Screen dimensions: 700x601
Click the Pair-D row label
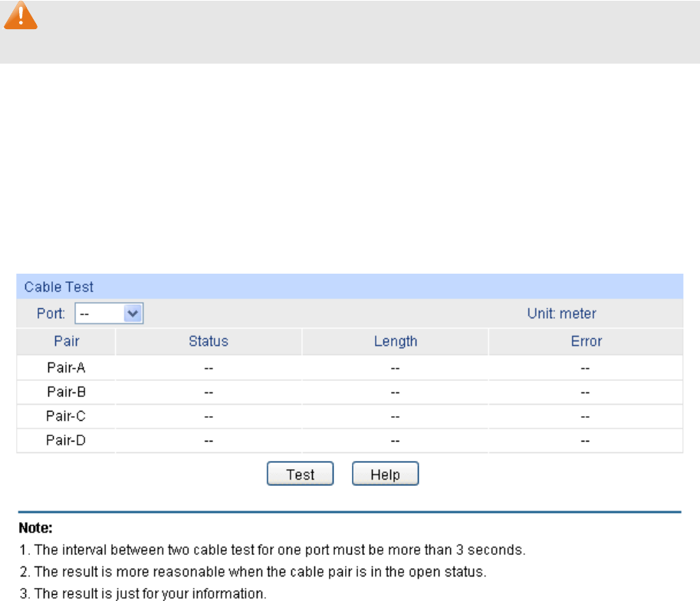click(x=66, y=440)
